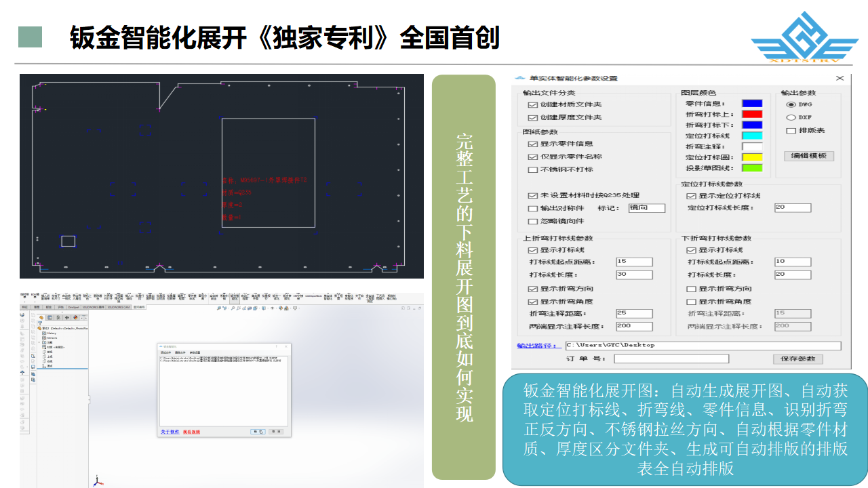Viewport: 868px width, 488px height.
Task: Open the 参数设置 menu in small dialog
Action: [195, 352]
